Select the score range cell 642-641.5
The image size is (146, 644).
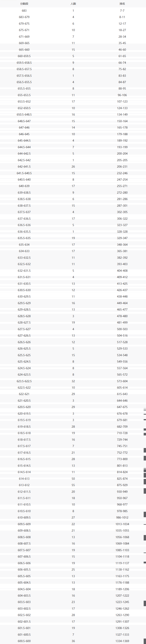24,166
